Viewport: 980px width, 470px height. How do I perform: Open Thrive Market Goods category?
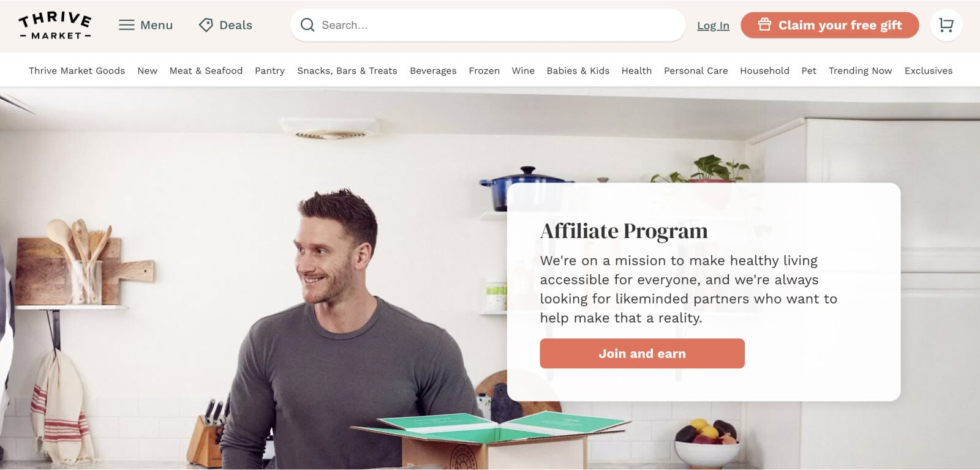(77, 71)
